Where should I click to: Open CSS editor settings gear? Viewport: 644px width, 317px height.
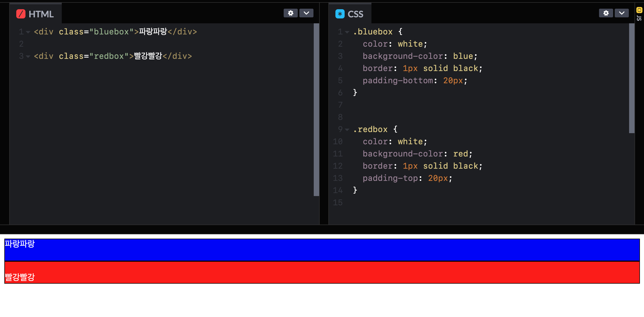click(x=606, y=13)
